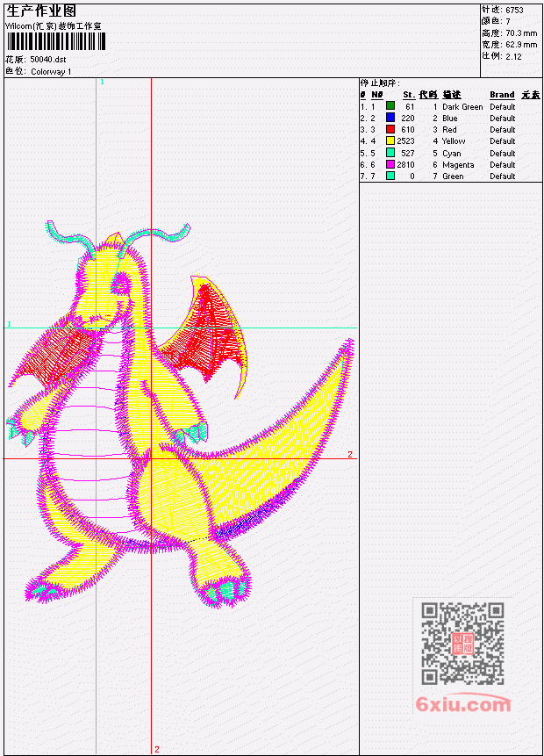Click the 'Green' description in row 7
This screenshot has width=544, height=756.
pos(453,176)
